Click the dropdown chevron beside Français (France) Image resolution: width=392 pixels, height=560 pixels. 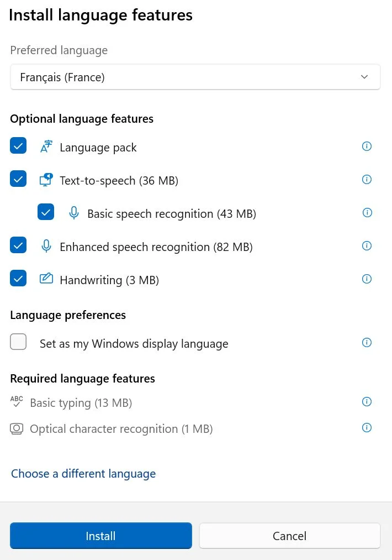(364, 77)
